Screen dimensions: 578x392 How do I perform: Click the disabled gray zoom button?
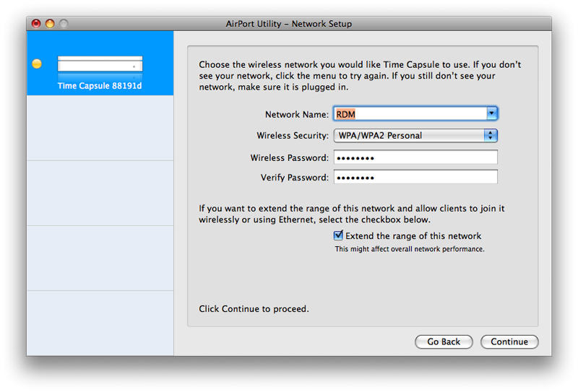coord(64,24)
